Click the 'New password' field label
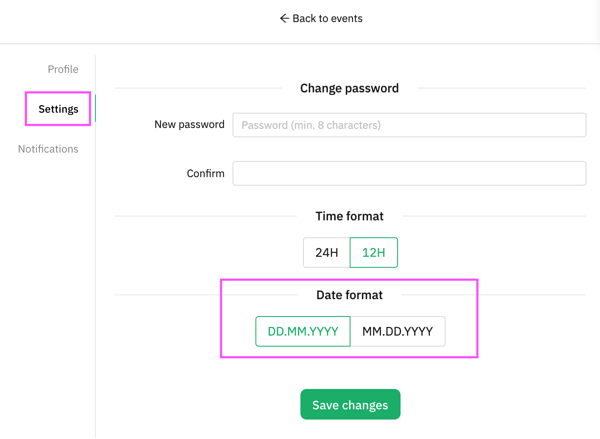Screen dimensions: 600x439 pyautogui.click(x=189, y=124)
